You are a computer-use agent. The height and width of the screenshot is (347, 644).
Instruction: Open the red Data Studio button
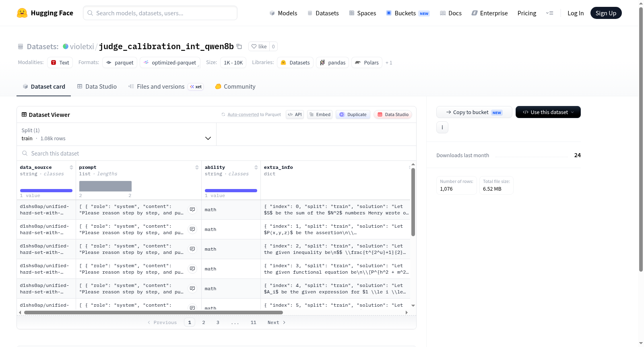pos(393,114)
